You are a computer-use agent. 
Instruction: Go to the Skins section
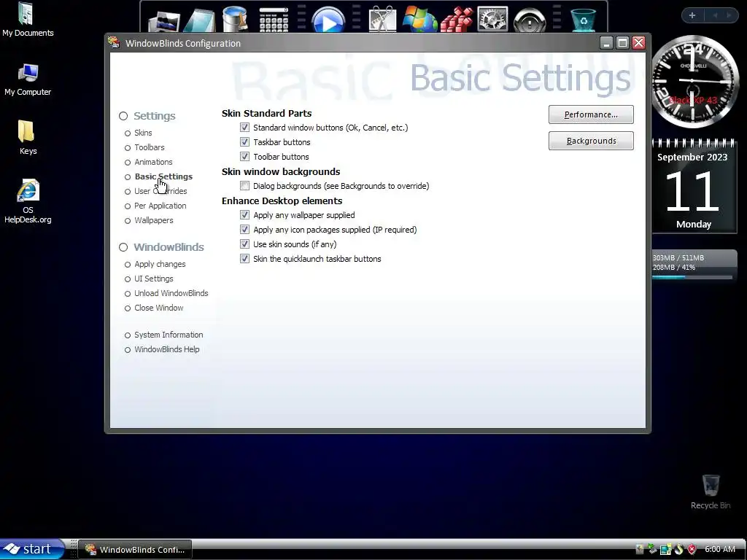point(143,133)
